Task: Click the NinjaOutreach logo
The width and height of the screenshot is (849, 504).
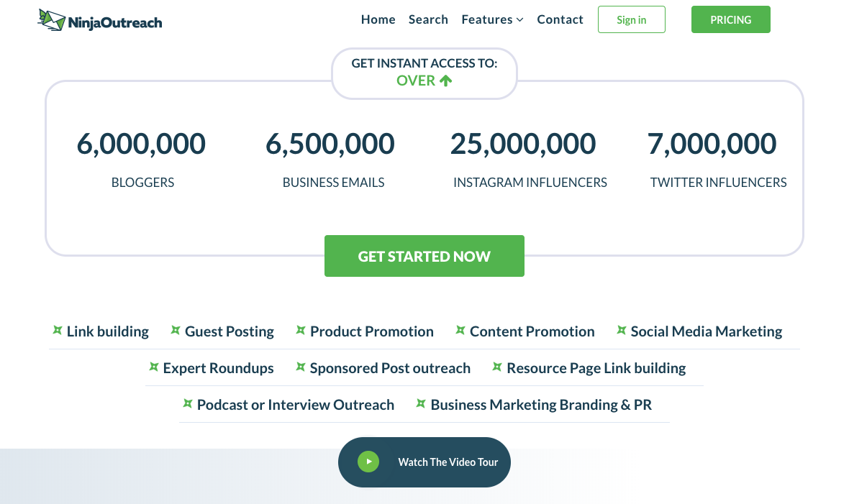Action: (x=100, y=20)
